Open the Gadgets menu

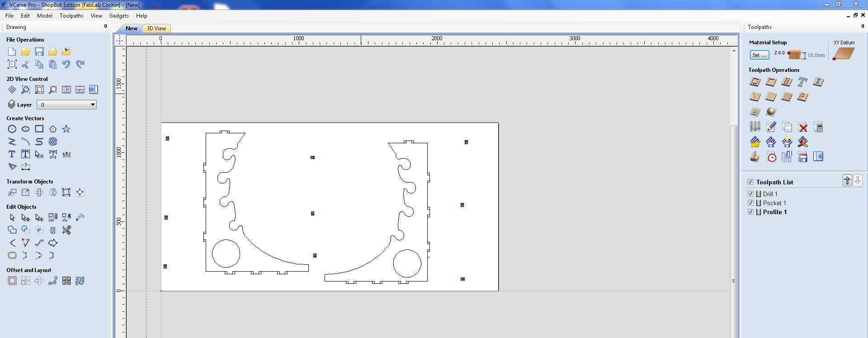pyautogui.click(x=119, y=15)
